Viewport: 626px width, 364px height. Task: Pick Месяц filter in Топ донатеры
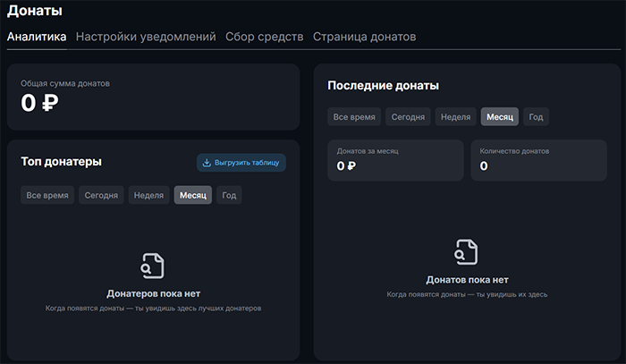pos(193,195)
